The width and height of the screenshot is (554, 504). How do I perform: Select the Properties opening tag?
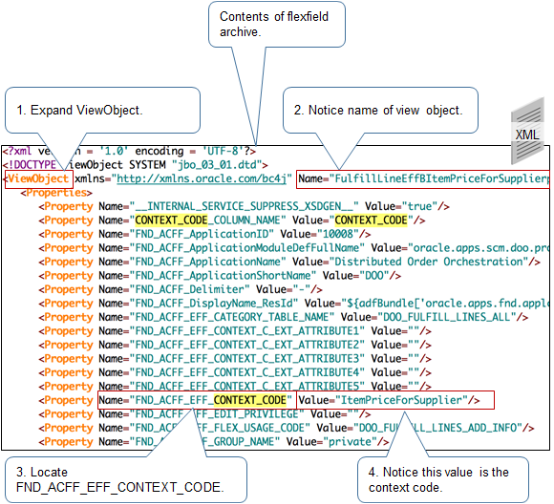[x=57, y=193]
